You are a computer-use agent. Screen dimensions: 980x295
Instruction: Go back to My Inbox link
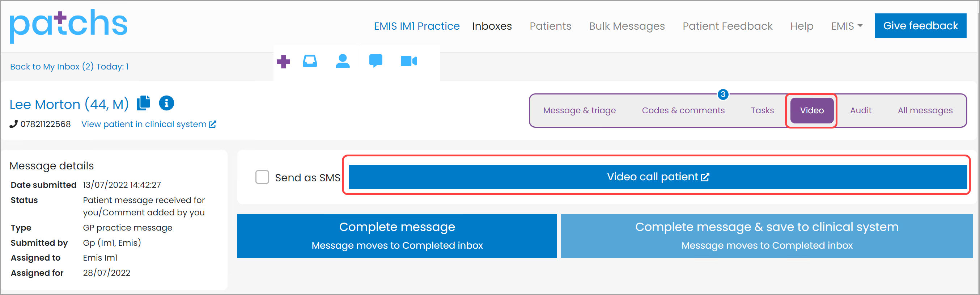point(69,67)
